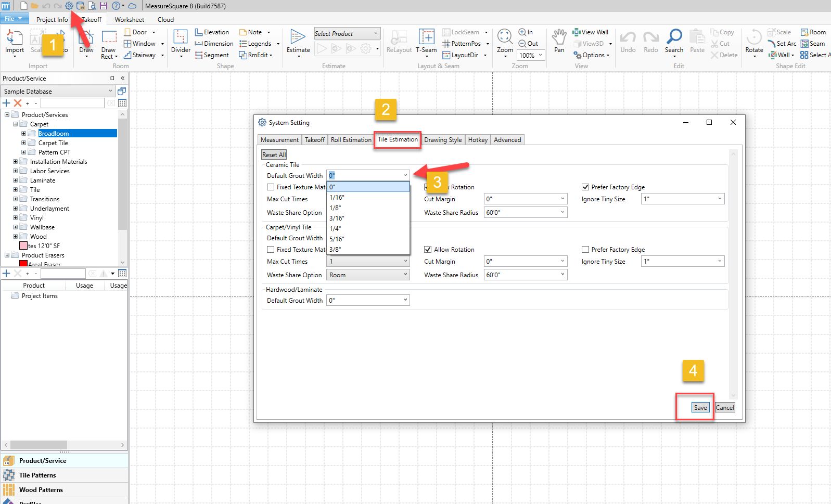This screenshot has height=504, width=831.
Task: Use the Segment tool
Action: (x=212, y=55)
